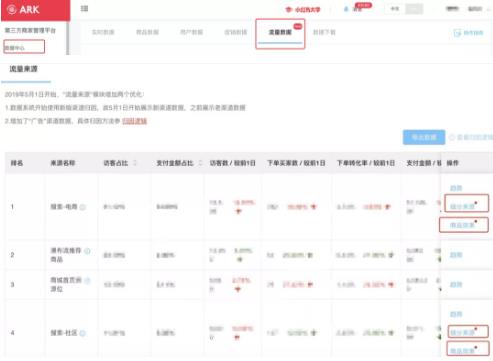
Task: Click info icon next to 搜索-电商
Action: 83,207
